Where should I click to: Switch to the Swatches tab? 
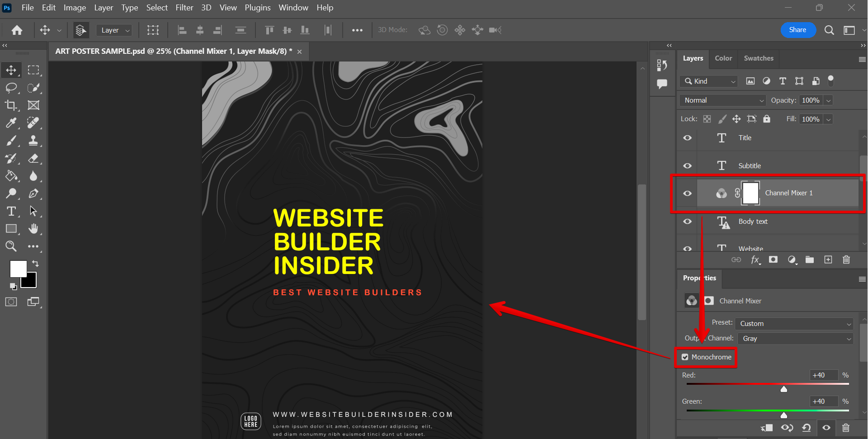[758, 58]
